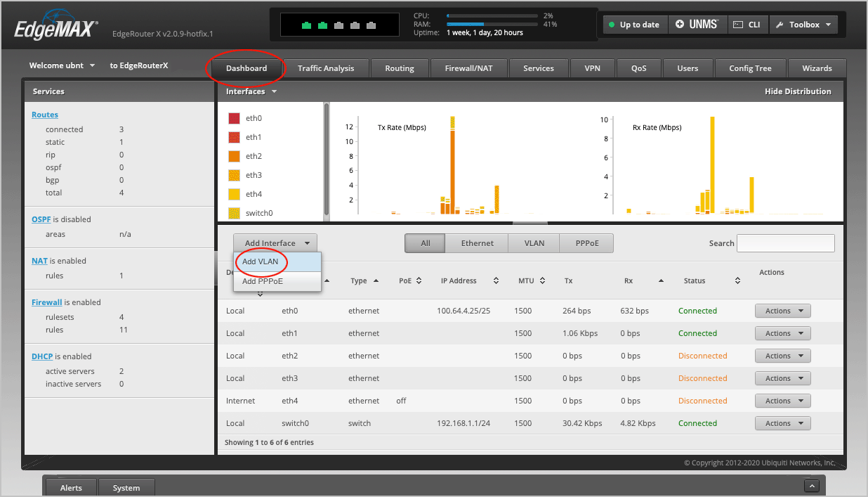Select the All interface filter

click(x=425, y=243)
